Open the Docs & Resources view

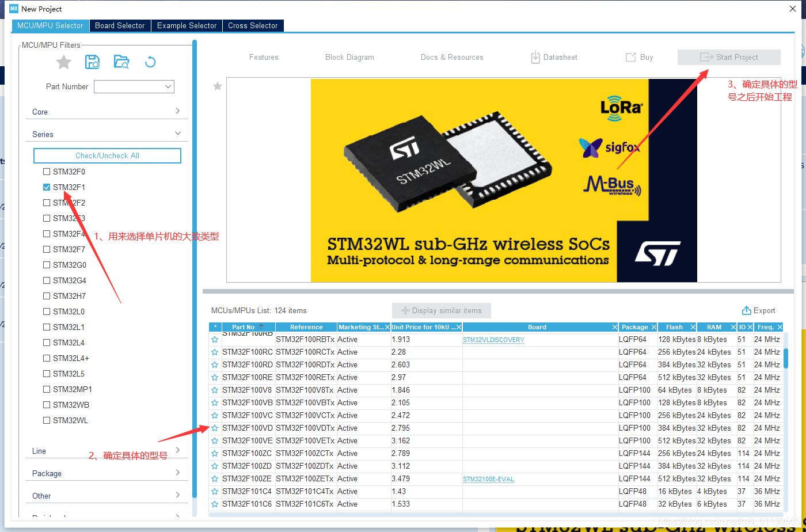(452, 57)
